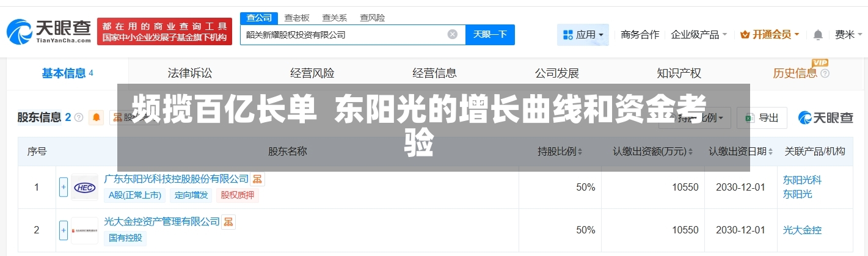The image size is (868, 256).
Task: Click the A股(正常上市) tag
Action: [x=135, y=196]
